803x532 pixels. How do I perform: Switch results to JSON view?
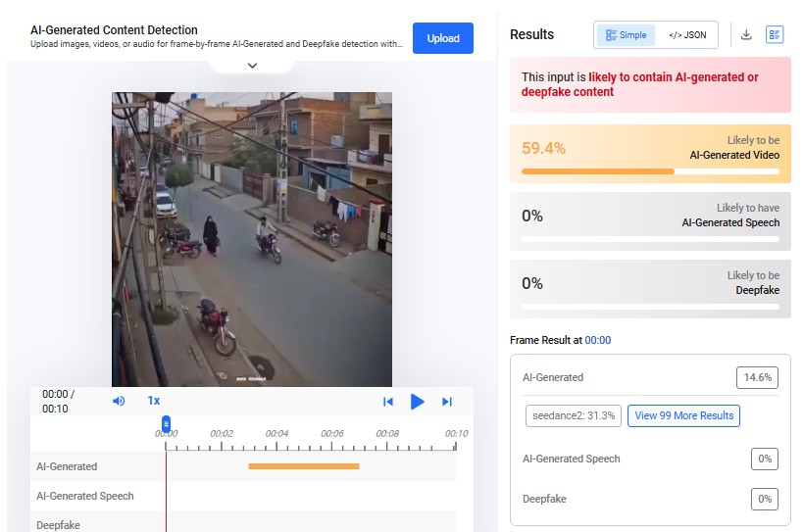point(687,35)
